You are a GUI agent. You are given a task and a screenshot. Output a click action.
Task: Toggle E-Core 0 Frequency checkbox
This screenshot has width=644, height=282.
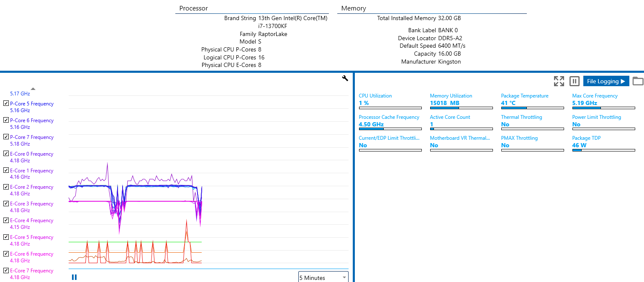6,154
